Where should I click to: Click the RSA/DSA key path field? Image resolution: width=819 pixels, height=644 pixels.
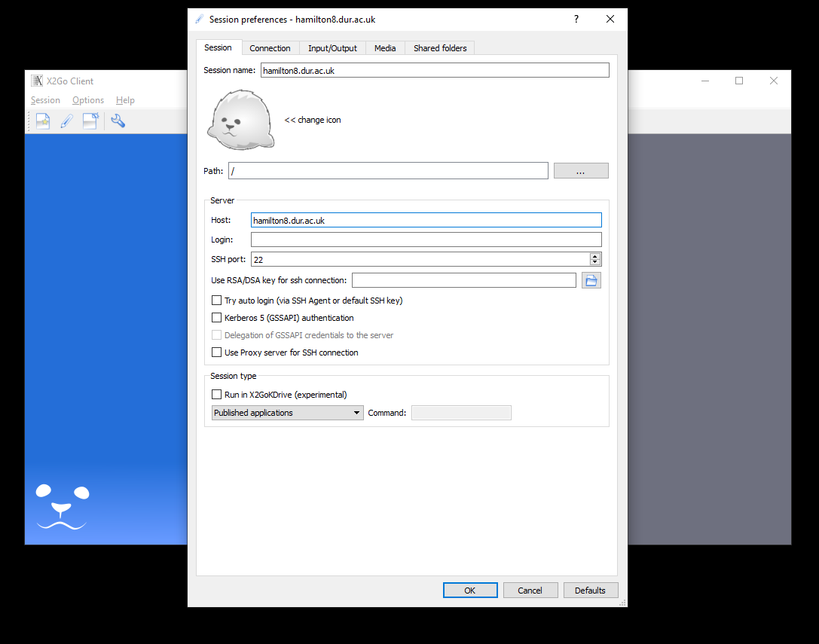click(x=464, y=280)
